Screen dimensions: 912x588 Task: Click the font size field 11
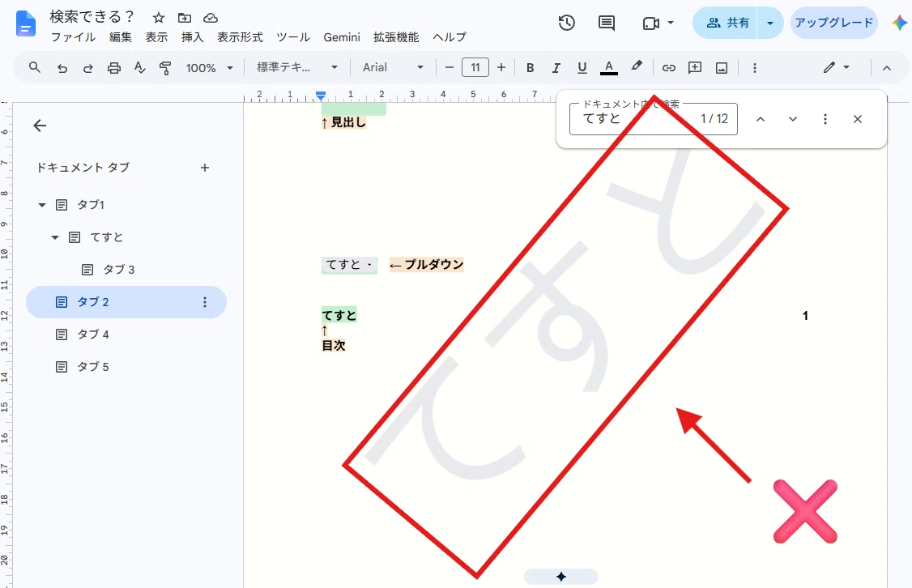(x=475, y=68)
